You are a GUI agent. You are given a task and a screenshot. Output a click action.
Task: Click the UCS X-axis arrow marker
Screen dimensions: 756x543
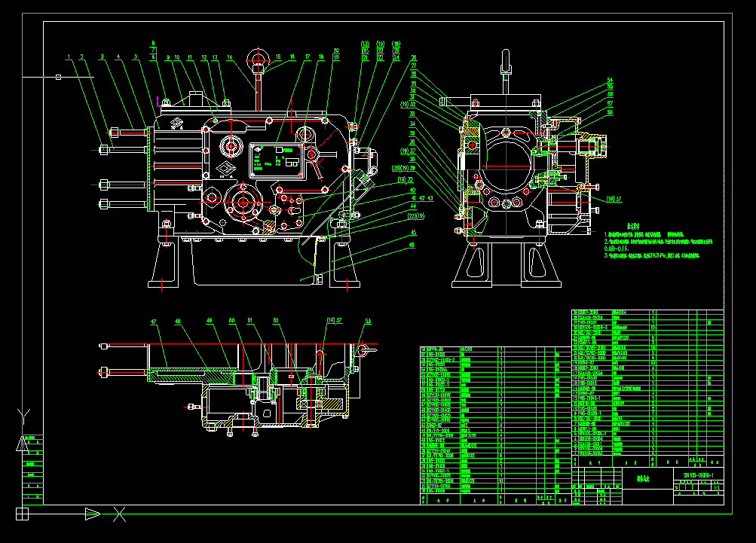point(93,514)
